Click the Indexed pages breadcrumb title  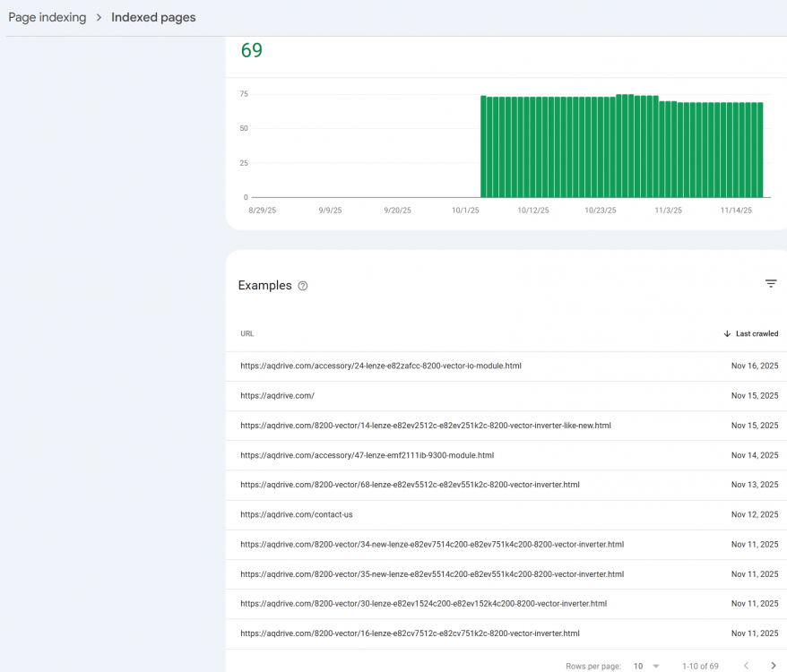click(153, 18)
